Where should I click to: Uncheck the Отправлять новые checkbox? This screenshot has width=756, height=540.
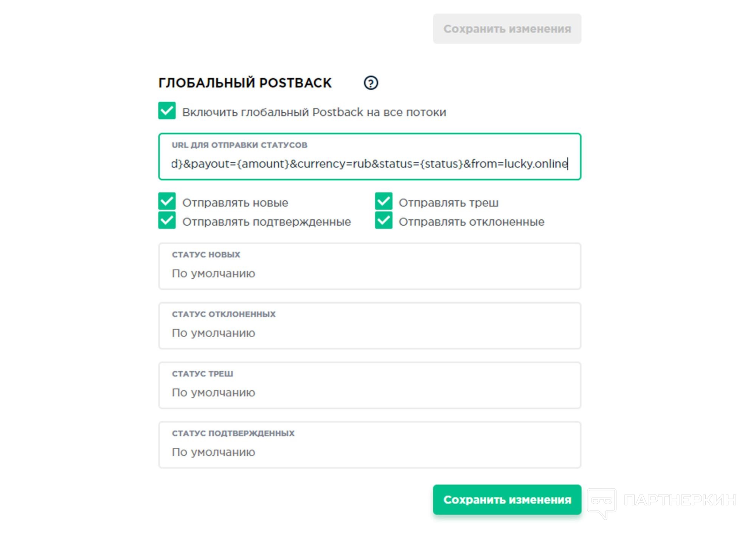(x=167, y=201)
